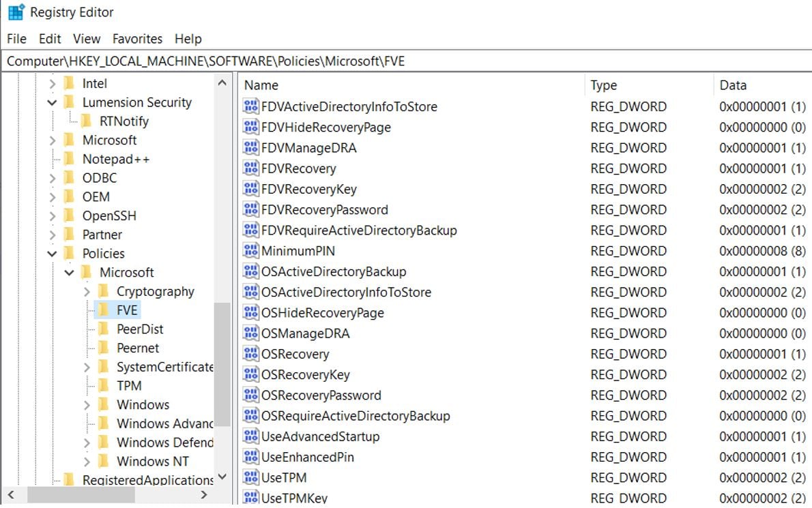The width and height of the screenshot is (812, 508).
Task: Click the OSActiveDirectoryBackup DWORD icon
Action: tap(250, 271)
